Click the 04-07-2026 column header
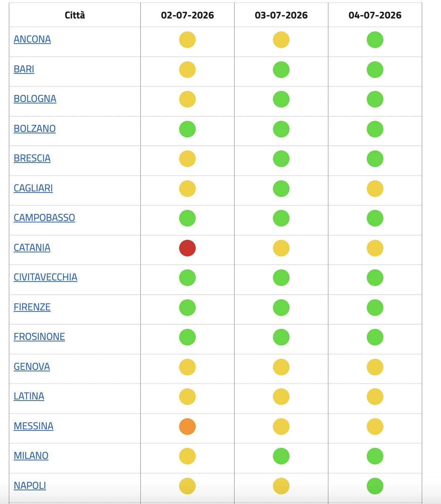This screenshot has height=504, width=441. point(375,15)
